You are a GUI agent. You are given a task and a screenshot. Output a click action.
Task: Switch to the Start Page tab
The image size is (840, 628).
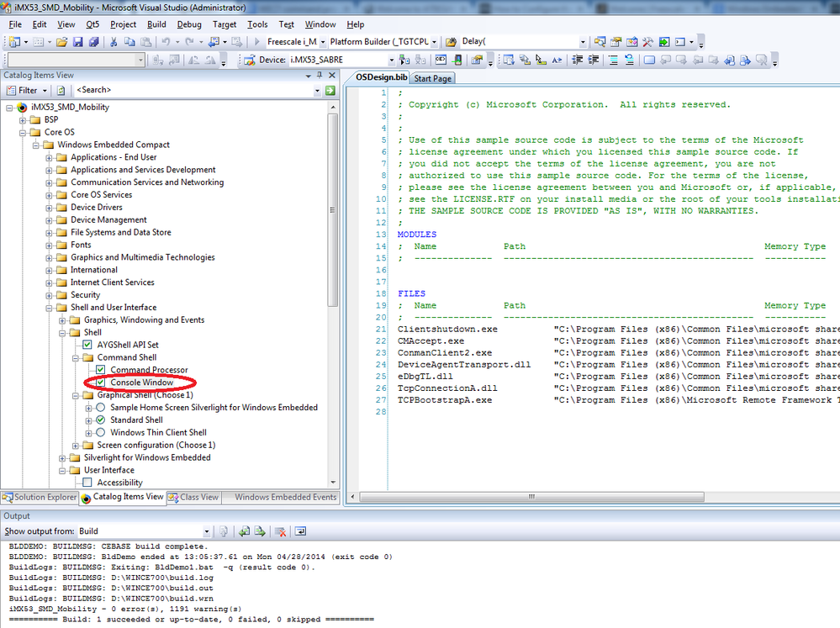point(432,78)
